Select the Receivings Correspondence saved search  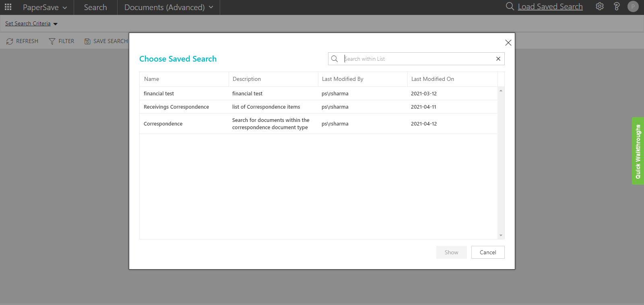click(176, 107)
